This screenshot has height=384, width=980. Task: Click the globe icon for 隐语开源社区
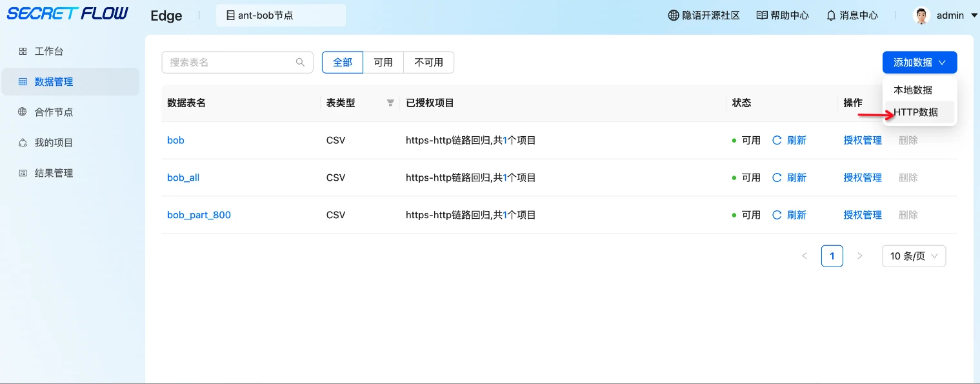674,15
